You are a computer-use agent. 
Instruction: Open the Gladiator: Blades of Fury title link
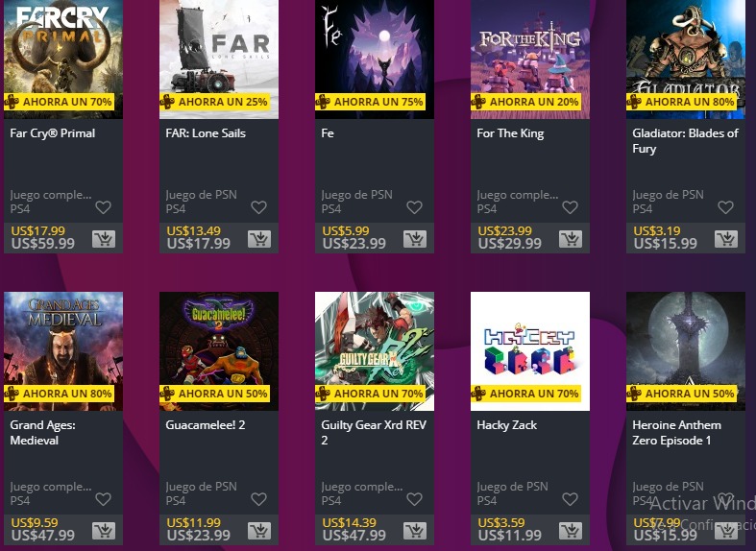685,141
